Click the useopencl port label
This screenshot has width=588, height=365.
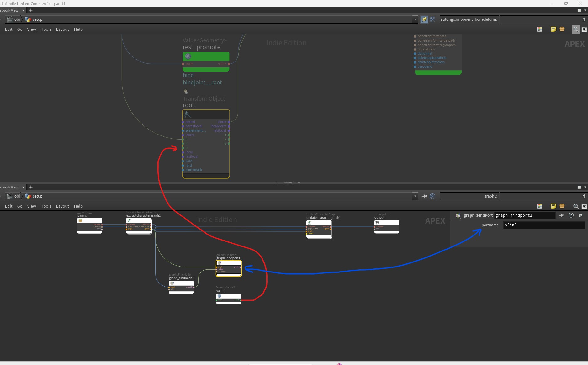(x=425, y=66)
